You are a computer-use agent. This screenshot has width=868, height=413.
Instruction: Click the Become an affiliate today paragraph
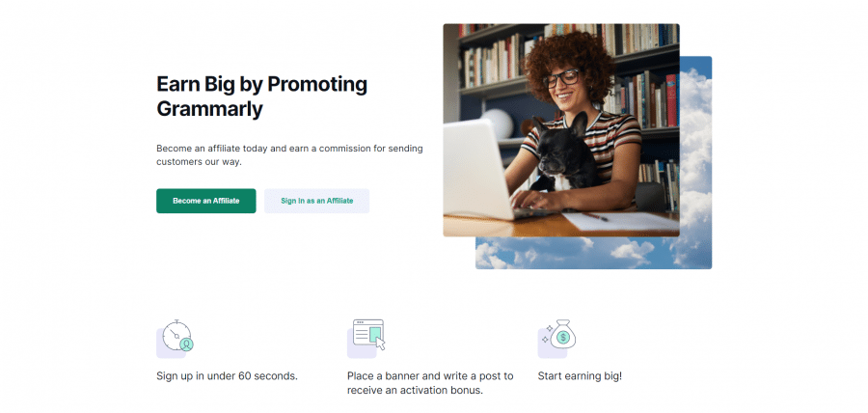pyautogui.click(x=289, y=155)
